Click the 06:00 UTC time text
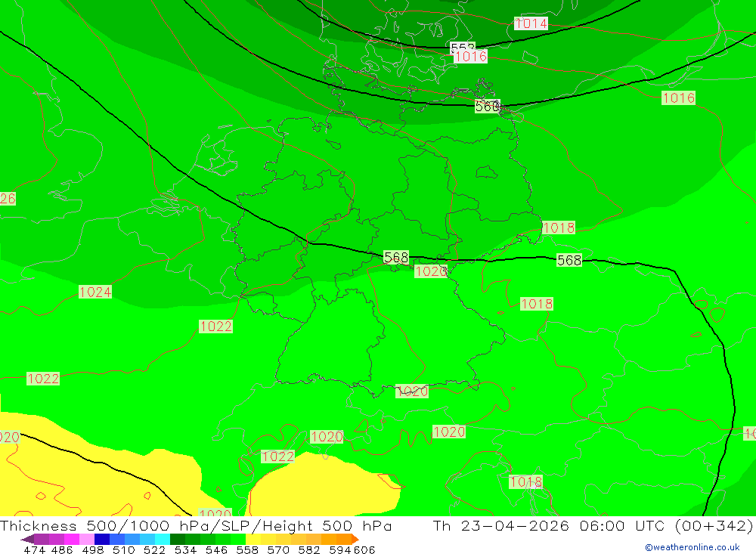Viewport: 756px width, 554px height. pos(622,525)
